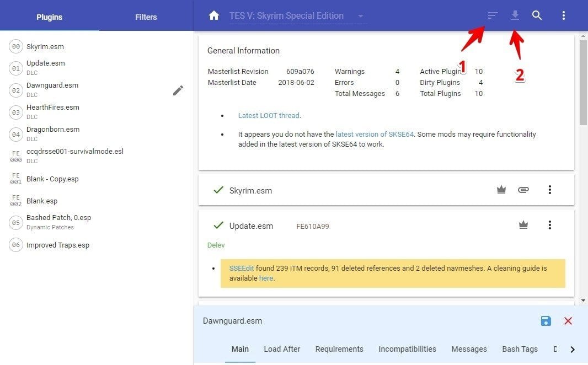Click the Masterlist Date 2018-06-02

click(x=296, y=83)
